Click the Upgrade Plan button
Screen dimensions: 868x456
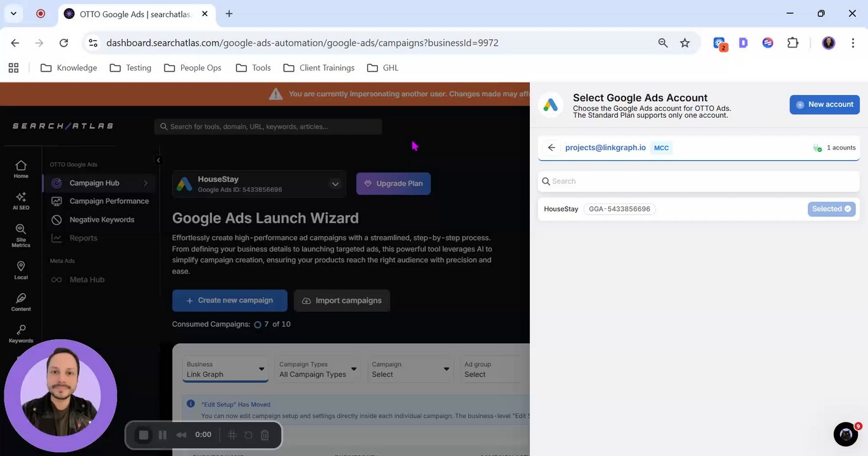pyautogui.click(x=393, y=184)
